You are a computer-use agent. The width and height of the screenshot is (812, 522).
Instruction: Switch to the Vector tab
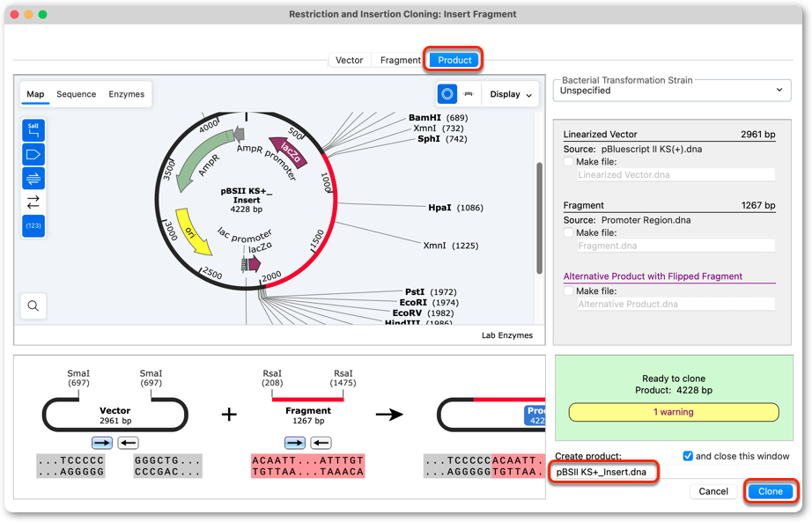pyautogui.click(x=349, y=60)
